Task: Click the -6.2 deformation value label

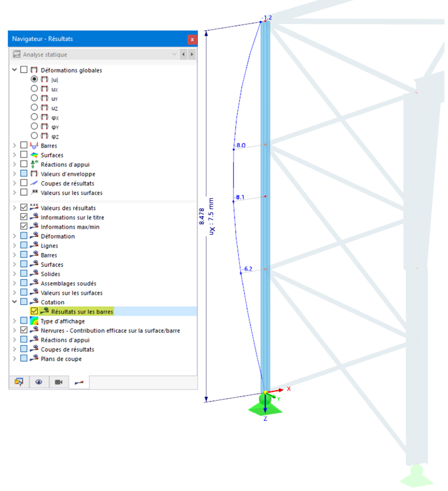Action: click(248, 269)
